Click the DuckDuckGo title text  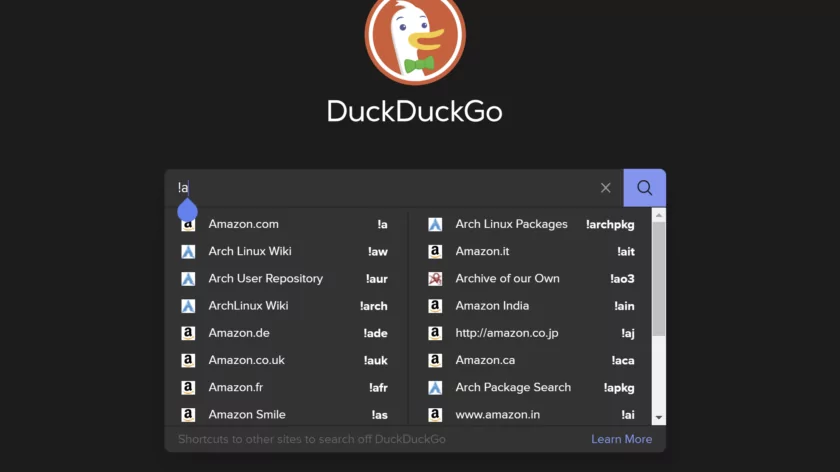tap(415, 111)
